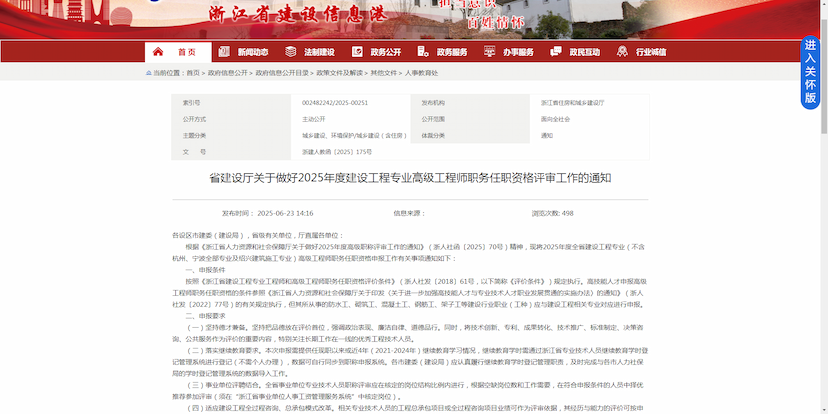The image size is (828, 414).
Task: Click the home icon next to 首页
Action: click(160, 52)
